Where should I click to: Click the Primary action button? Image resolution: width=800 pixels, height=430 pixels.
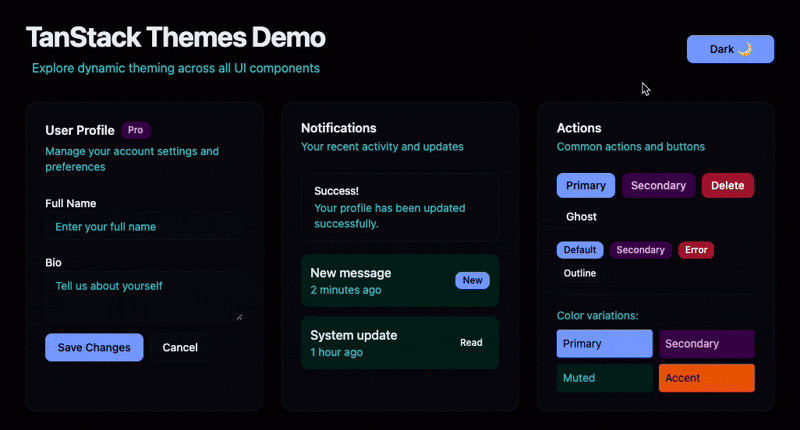[585, 185]
